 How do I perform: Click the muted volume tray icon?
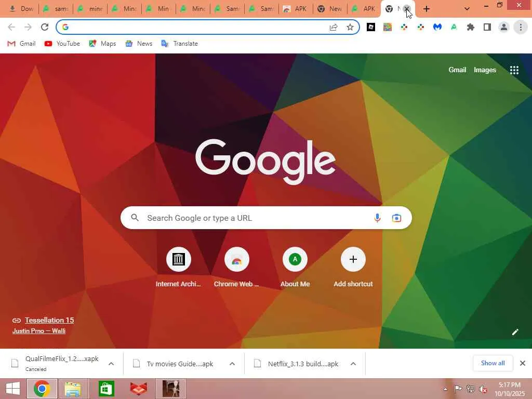pyautogui.click(x=483, y=389)
